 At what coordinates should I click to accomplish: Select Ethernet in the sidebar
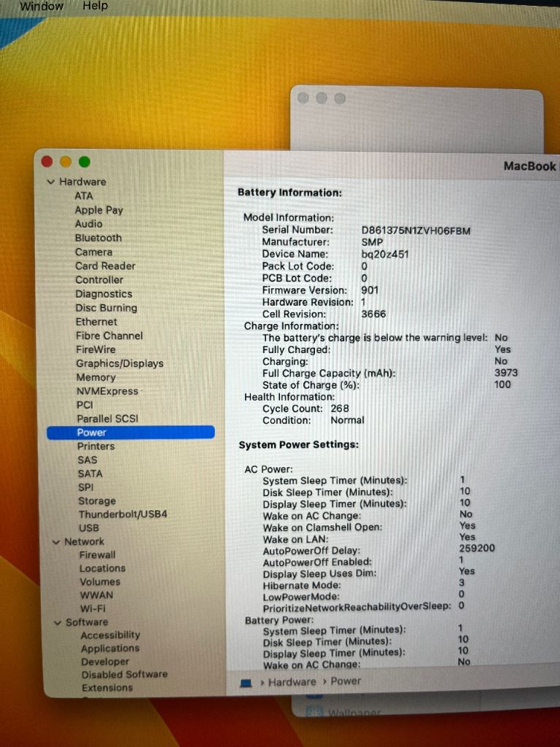pos(96,322)
